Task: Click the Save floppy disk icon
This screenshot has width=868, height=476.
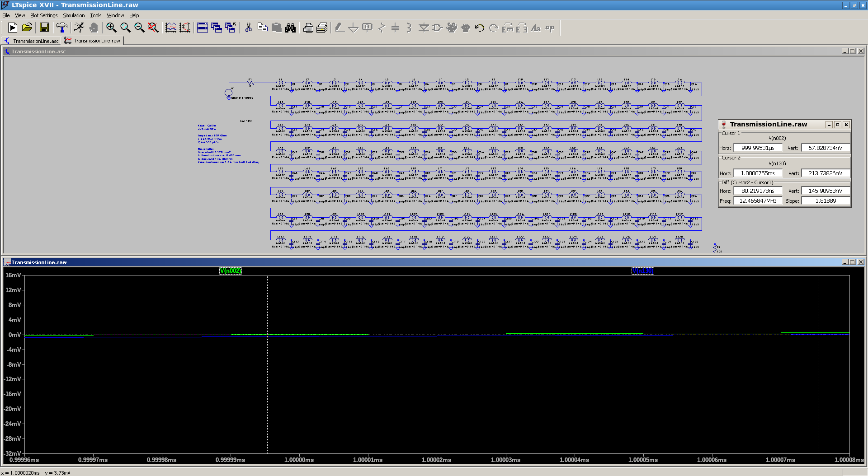Action: click(x=44, y=28)
